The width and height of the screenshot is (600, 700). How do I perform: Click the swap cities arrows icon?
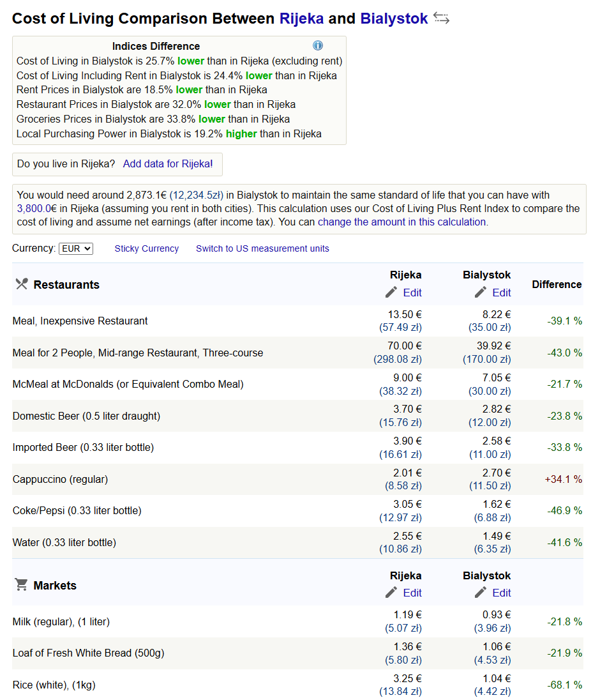point(440,19)
